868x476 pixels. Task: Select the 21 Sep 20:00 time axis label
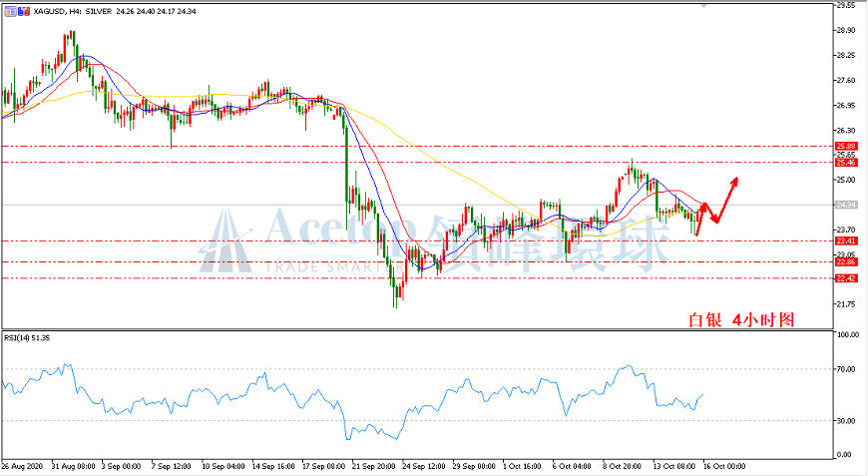(374, 467)
